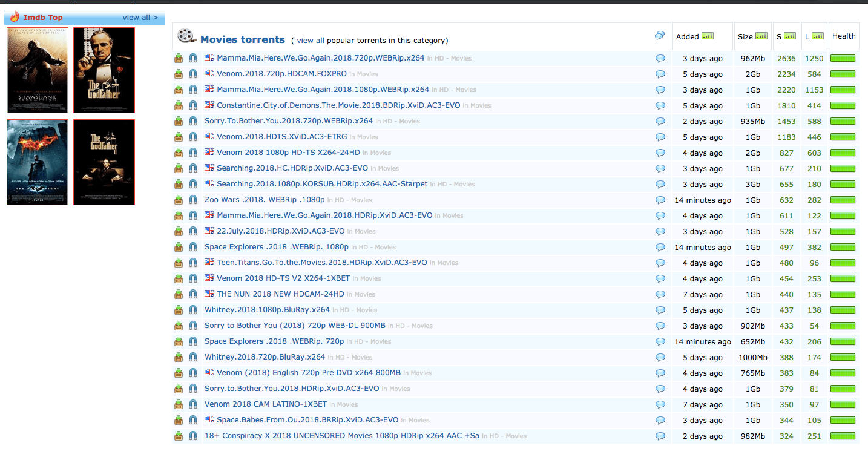
Task: Click 'in Movies' category beside Venom.2018.720p.HDCAM.FOXPRO
Action: coord(363,74)
